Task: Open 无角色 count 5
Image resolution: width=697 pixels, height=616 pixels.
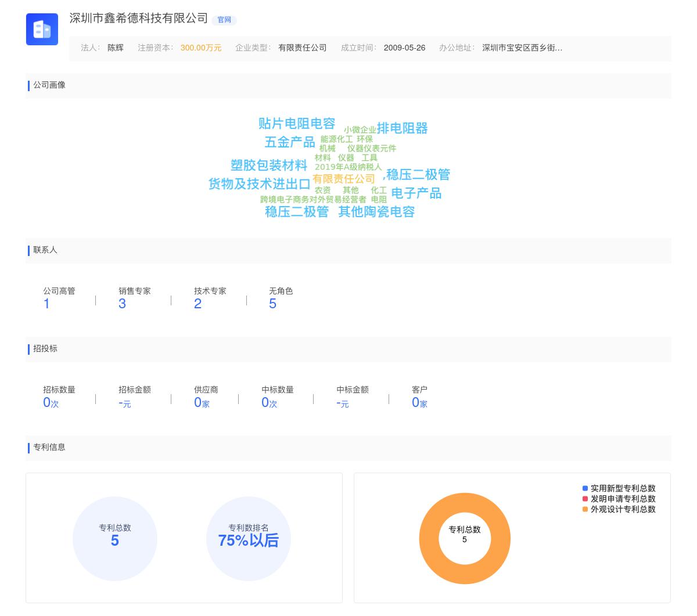Action: coord(272,304)
